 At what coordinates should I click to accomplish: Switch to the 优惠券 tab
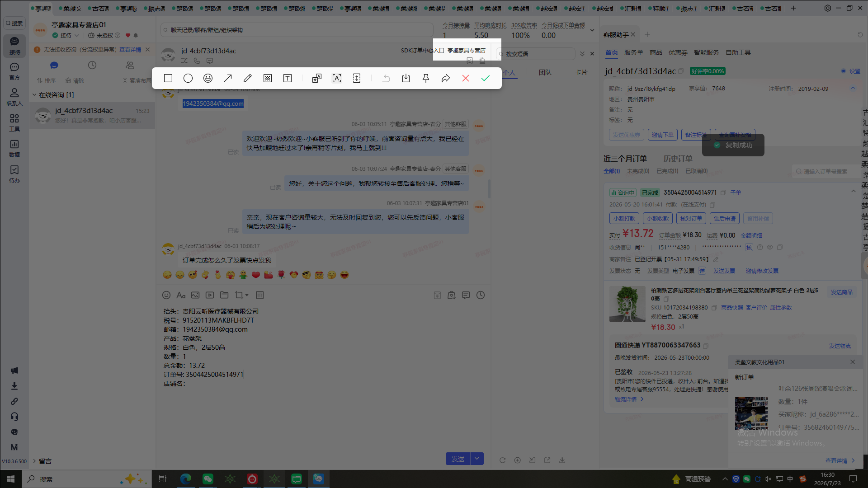678,52
